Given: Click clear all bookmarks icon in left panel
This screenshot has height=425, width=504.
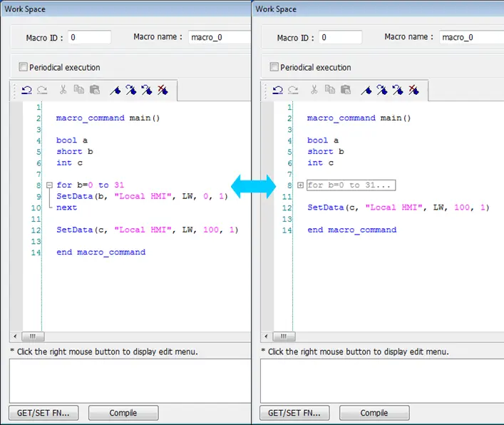Looking at the screenshot, I should [163, 90].
